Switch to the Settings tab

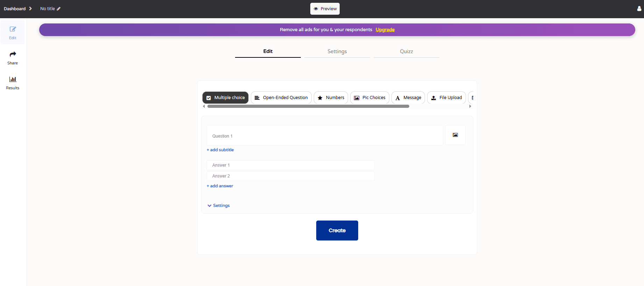[337, 51]
